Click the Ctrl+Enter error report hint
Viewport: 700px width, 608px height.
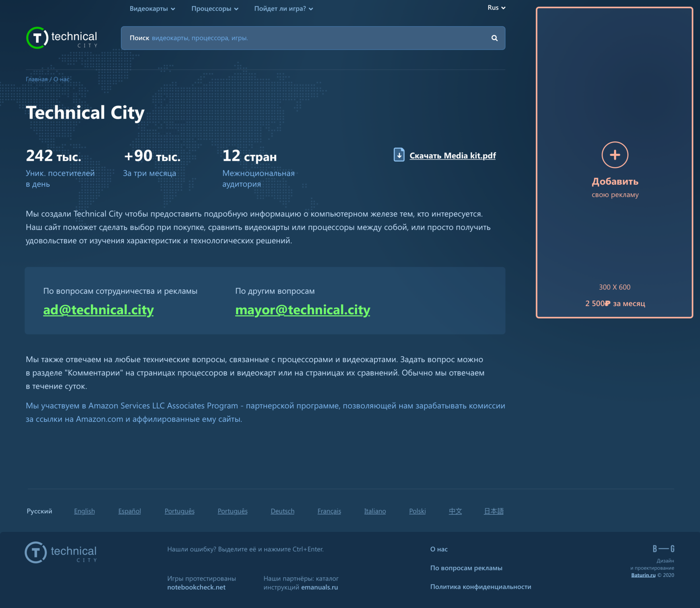[x=245, y=549]
